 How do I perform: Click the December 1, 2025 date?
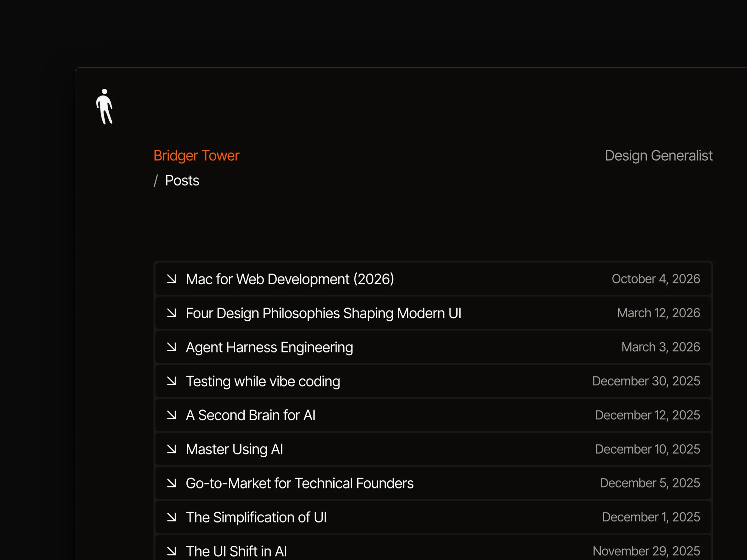(x=651, y=517)
